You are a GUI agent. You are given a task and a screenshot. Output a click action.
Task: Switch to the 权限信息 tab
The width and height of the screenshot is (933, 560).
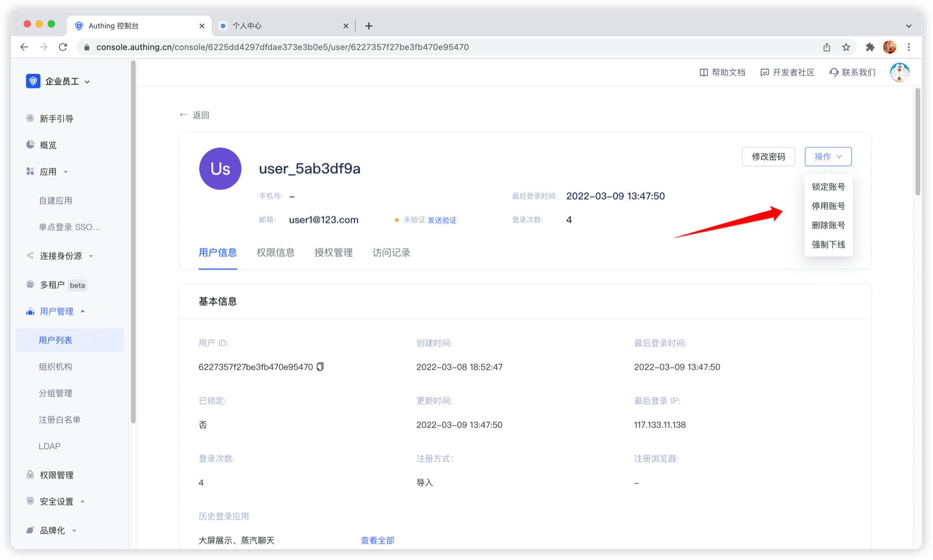point(276,253)
